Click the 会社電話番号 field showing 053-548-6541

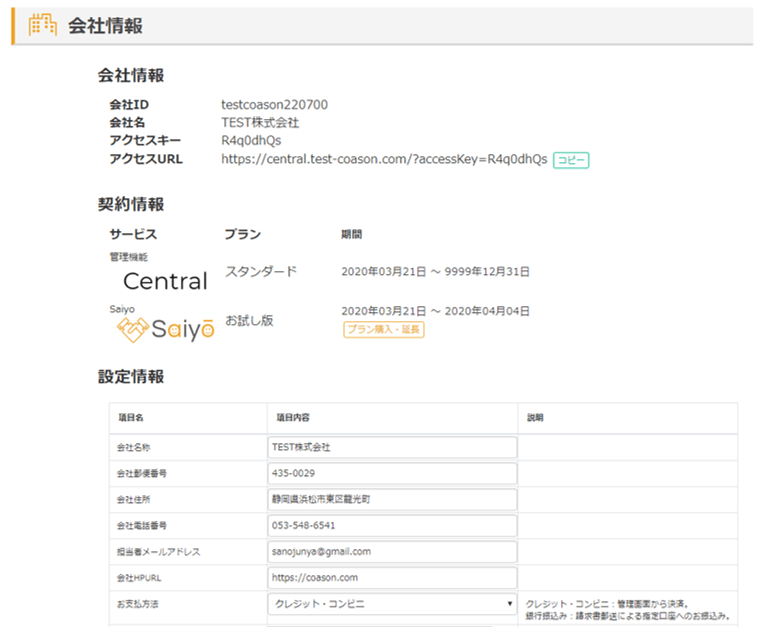[x=392, y=525]
